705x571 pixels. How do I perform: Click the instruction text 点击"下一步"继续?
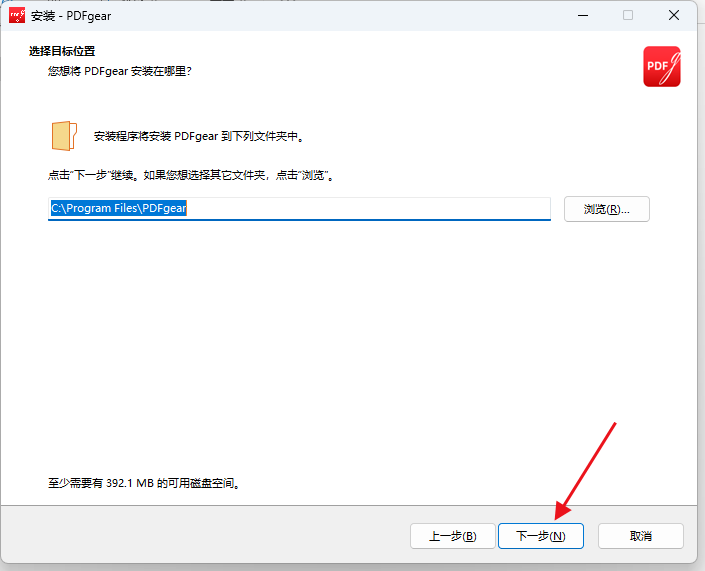click(x=91, y=175)
